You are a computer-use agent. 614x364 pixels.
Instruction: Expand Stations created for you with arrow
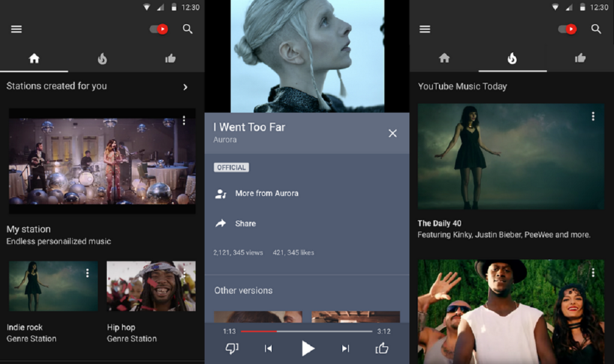point(185,87)
